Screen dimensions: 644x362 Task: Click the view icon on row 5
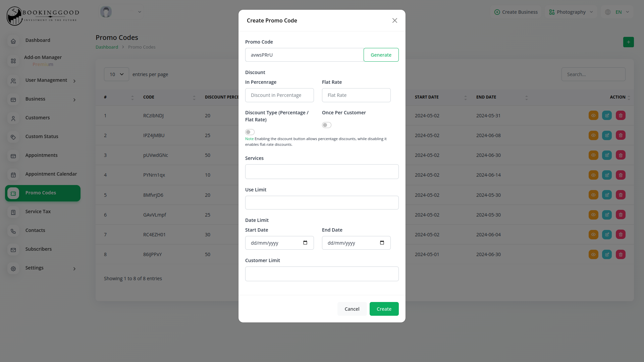coord(593,194)
